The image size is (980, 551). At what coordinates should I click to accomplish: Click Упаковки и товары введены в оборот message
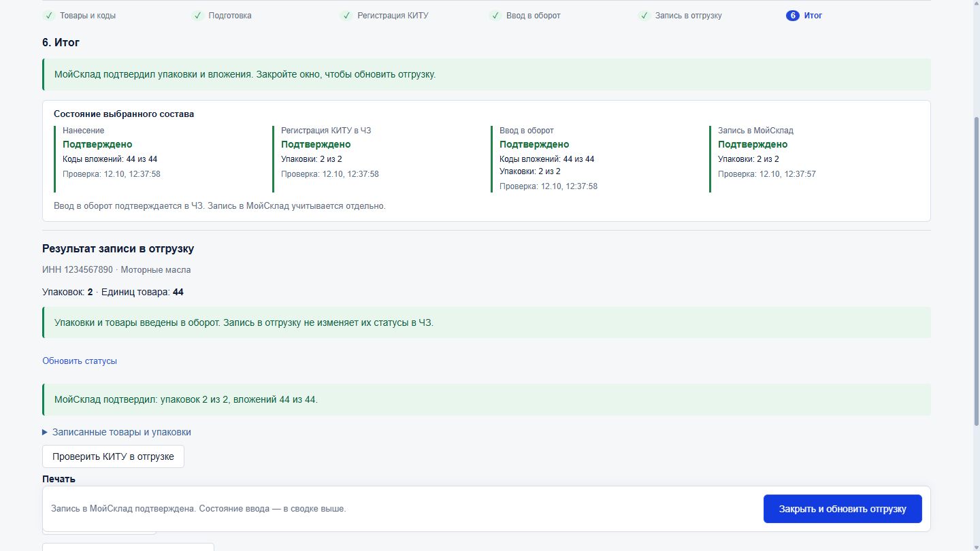pyautogui.click(x=487, y=322)
